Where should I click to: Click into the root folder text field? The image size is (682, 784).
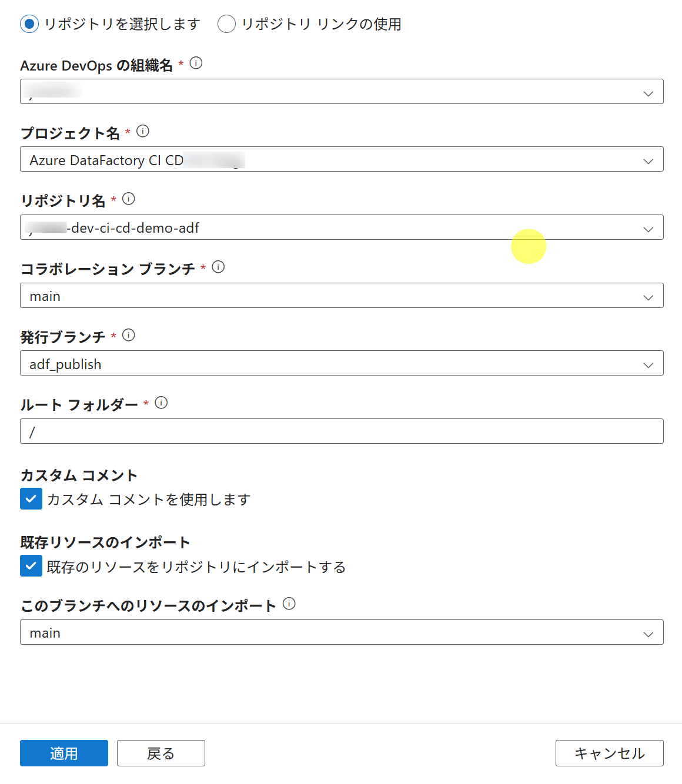[x=342, y=431]
